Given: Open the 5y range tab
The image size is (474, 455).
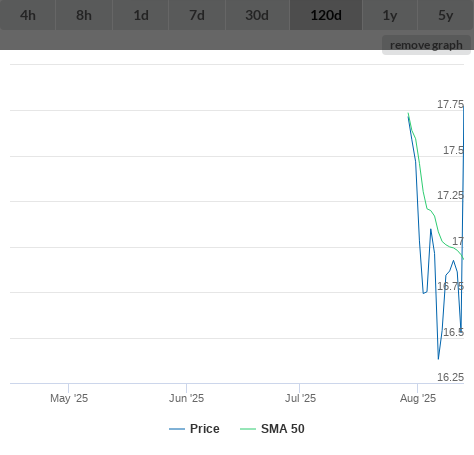Looking at the screenshot, I should 446,15.
